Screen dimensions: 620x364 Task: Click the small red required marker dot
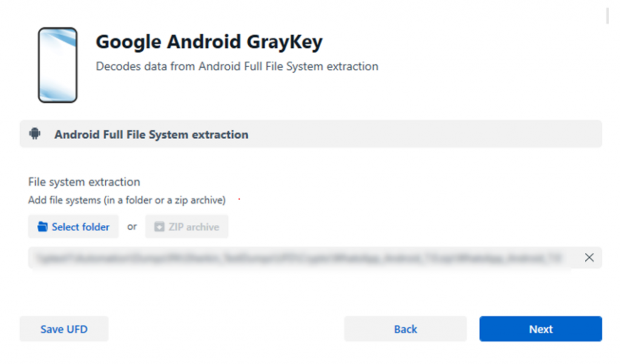(x=239, y=199)
